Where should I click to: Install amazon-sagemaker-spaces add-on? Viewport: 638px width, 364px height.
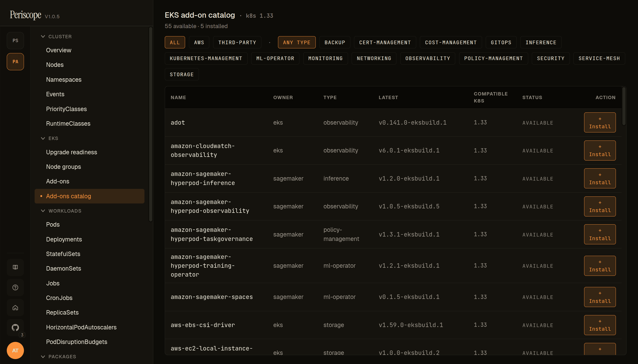[600, 297]
